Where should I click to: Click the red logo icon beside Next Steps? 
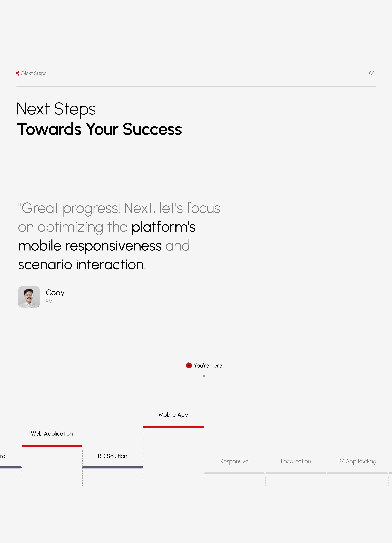pyautogui.click(x=18, y=73)
